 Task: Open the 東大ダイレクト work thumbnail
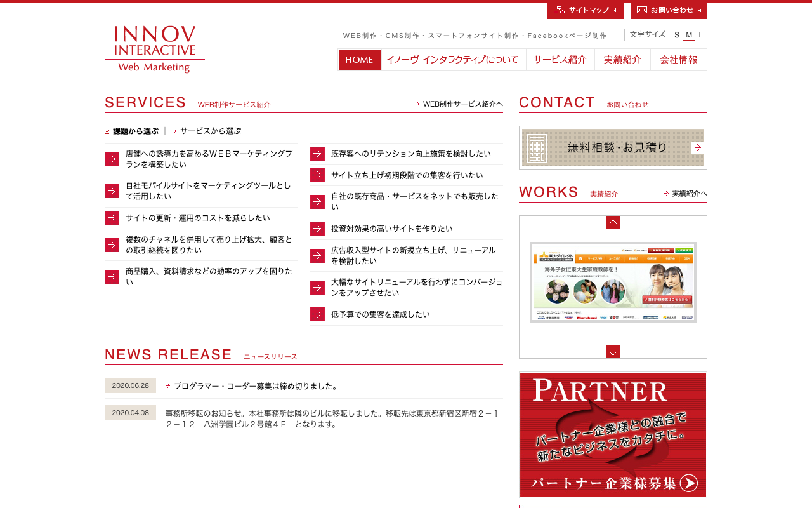pyautogui.click(x=613, y=283)
